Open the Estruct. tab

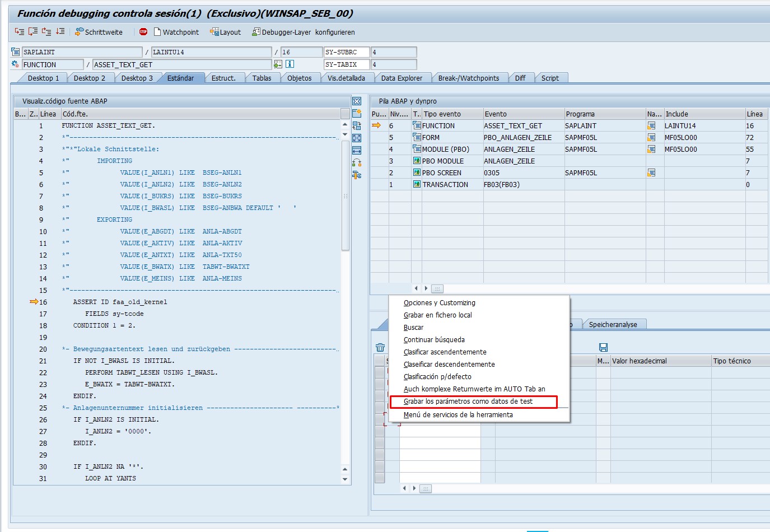point(223,78)
